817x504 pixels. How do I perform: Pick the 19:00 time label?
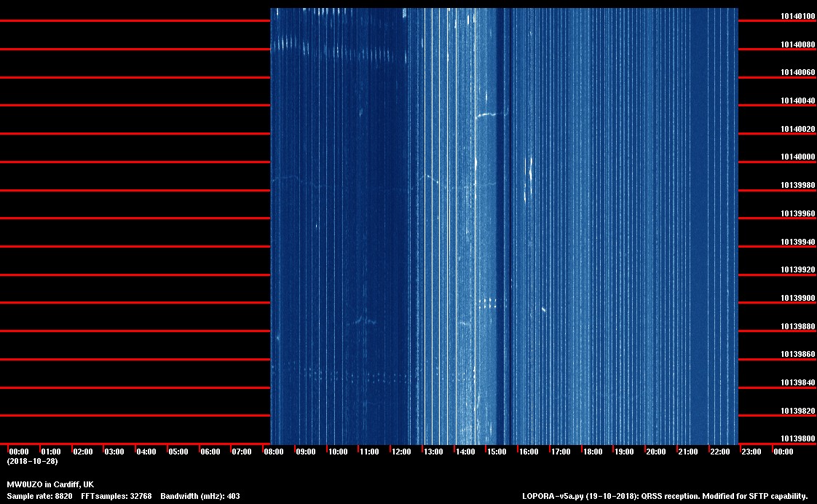pyautogui.click(x=624, y=452)
